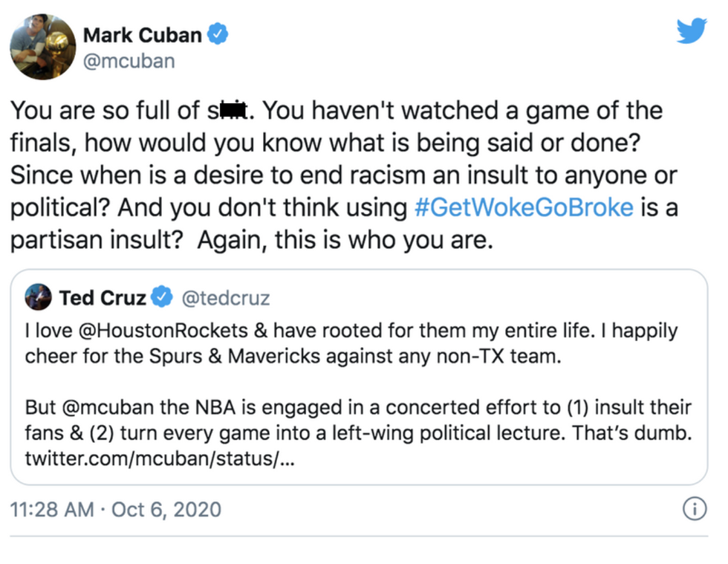Click Mark Cuban's verified badge
Image resolution: width=728 pixels, height=564 pixels.
click(x=217, y=34)
